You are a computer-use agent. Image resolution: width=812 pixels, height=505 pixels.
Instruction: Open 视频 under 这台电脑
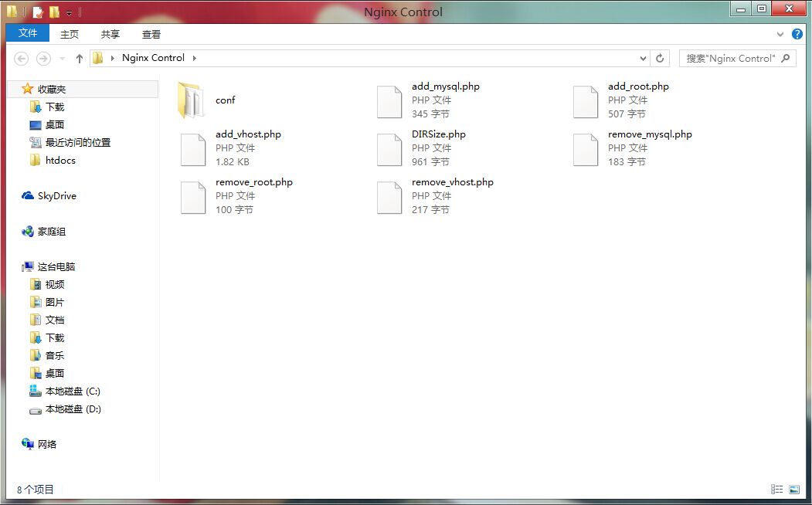pyautogui.click(x=47, y=285)
